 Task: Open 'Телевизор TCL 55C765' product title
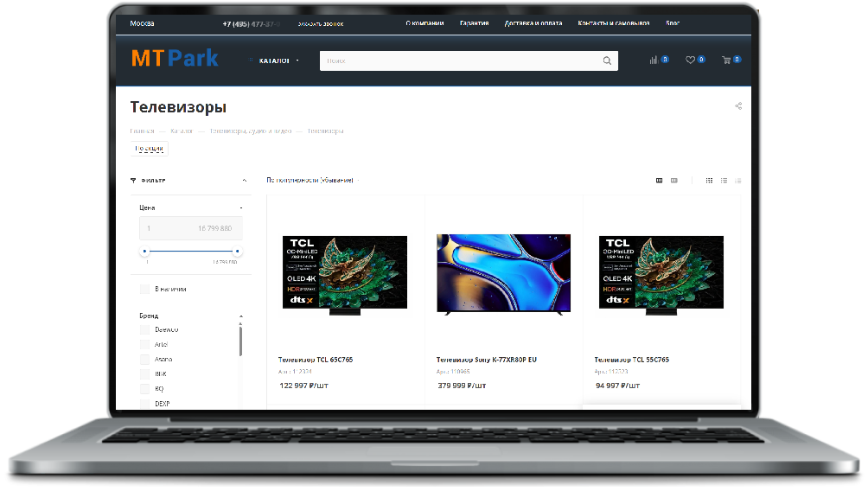pos(632,360)
